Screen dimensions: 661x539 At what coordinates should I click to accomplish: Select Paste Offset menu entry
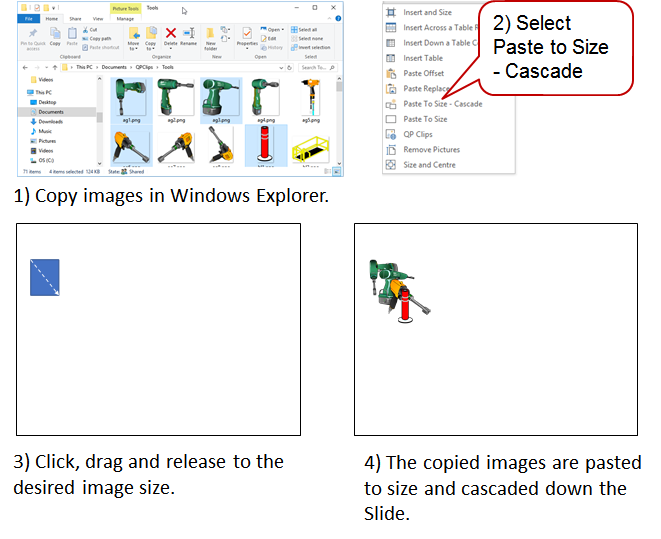click(x=423, y=73)
